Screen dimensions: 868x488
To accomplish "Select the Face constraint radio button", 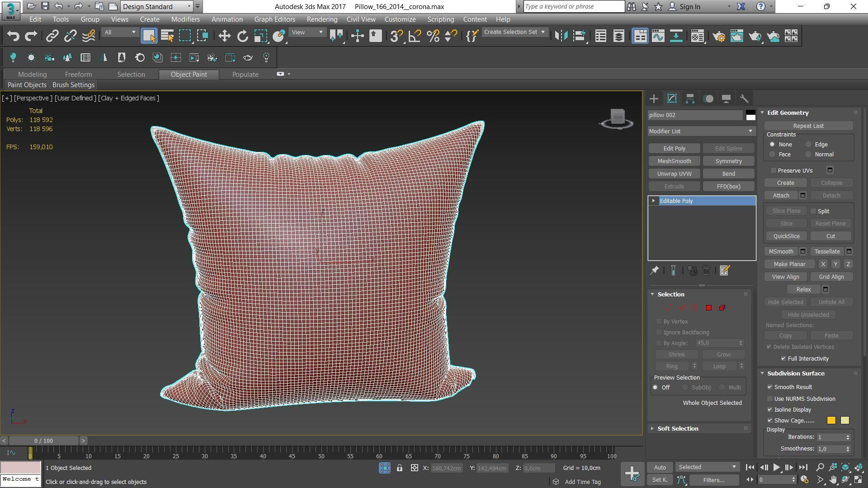I will 772,155.
